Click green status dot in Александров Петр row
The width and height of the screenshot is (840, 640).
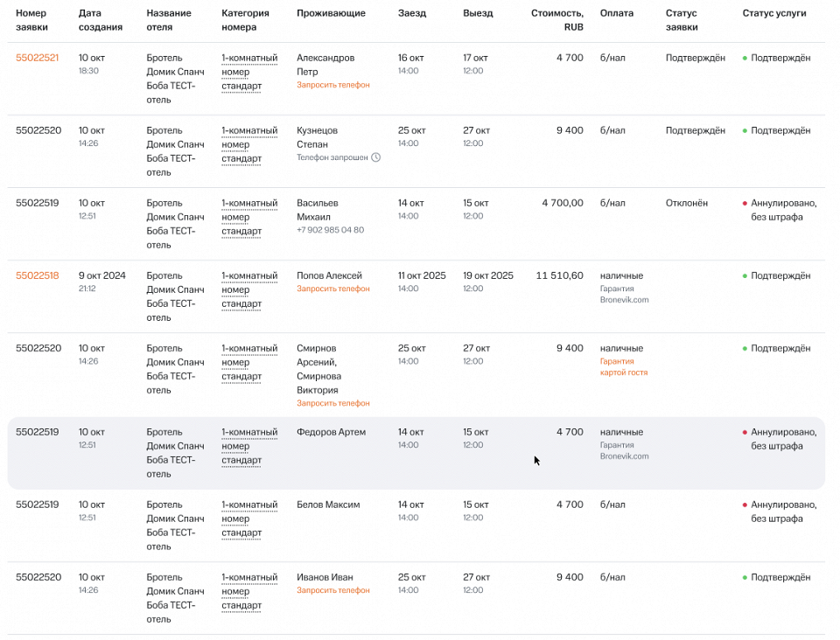tap(745, 59)
